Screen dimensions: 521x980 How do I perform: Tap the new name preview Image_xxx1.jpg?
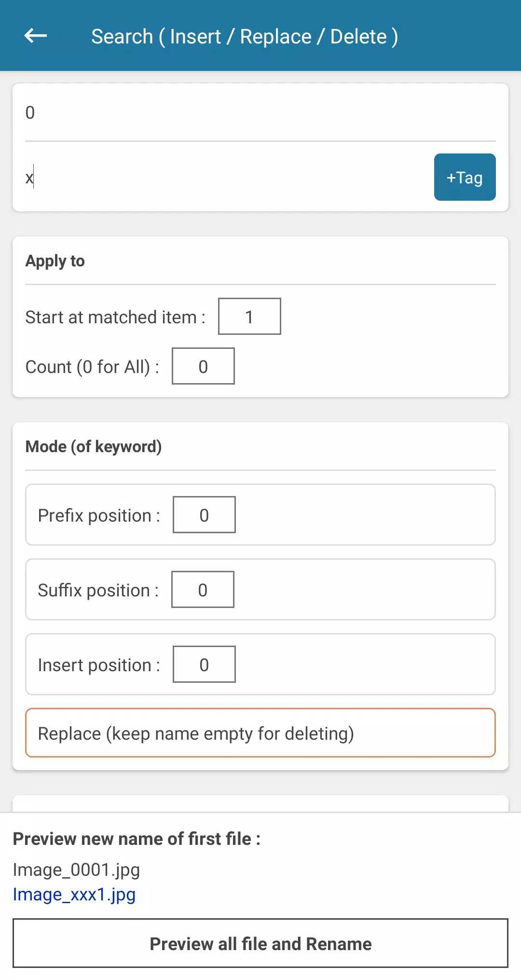point(74,894)
